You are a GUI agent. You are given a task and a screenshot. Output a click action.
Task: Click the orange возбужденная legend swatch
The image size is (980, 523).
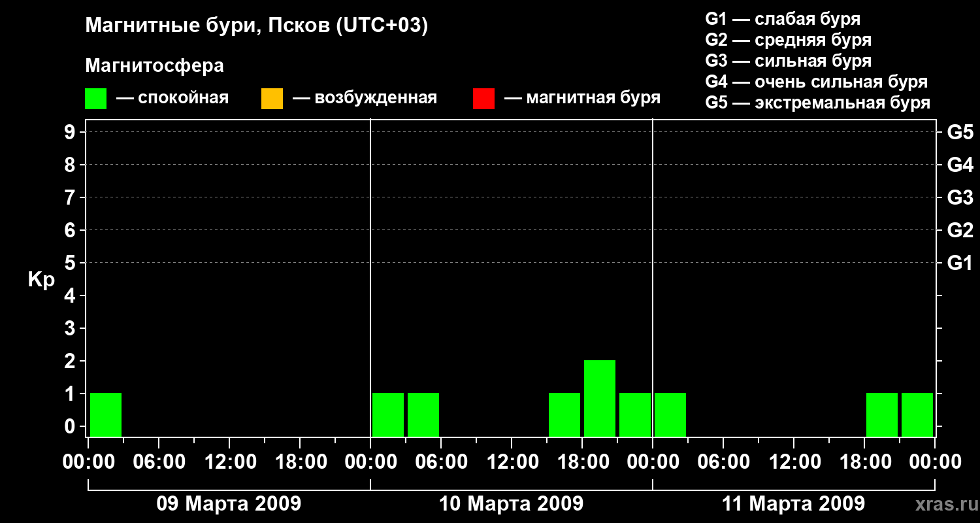[x=272, y=99]
